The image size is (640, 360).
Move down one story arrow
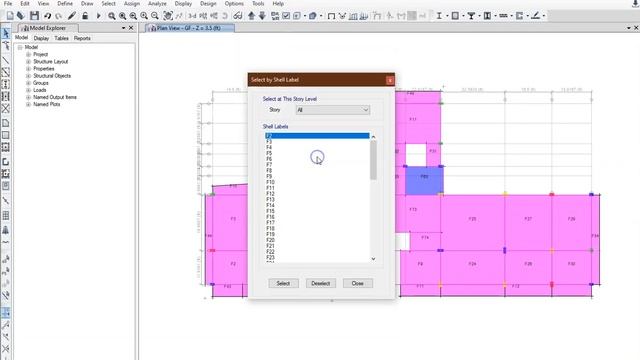click(x=262, y=16)
